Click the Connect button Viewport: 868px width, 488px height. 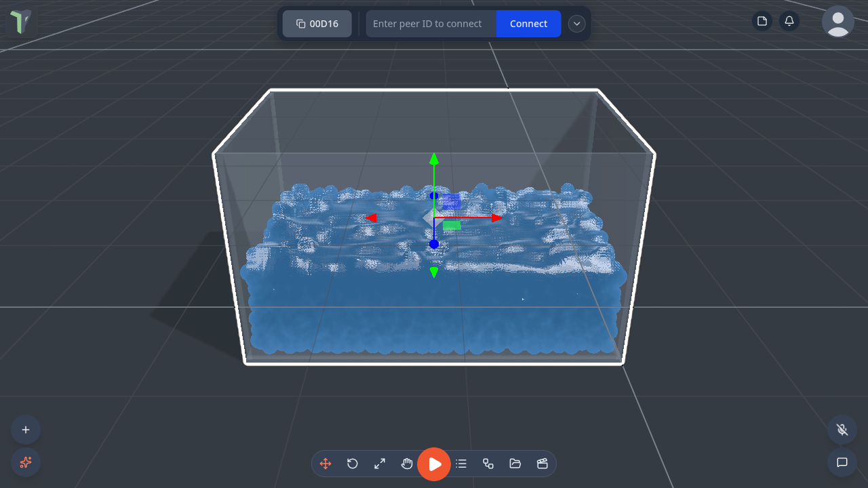point(529,24)
